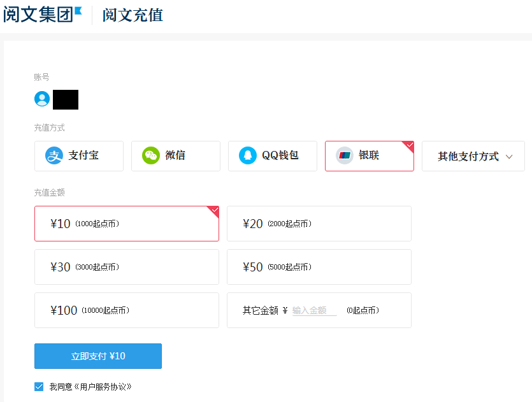Click the QQ钱包 penguin icon
Screen dimensions: 532x402
coord(248,155)
